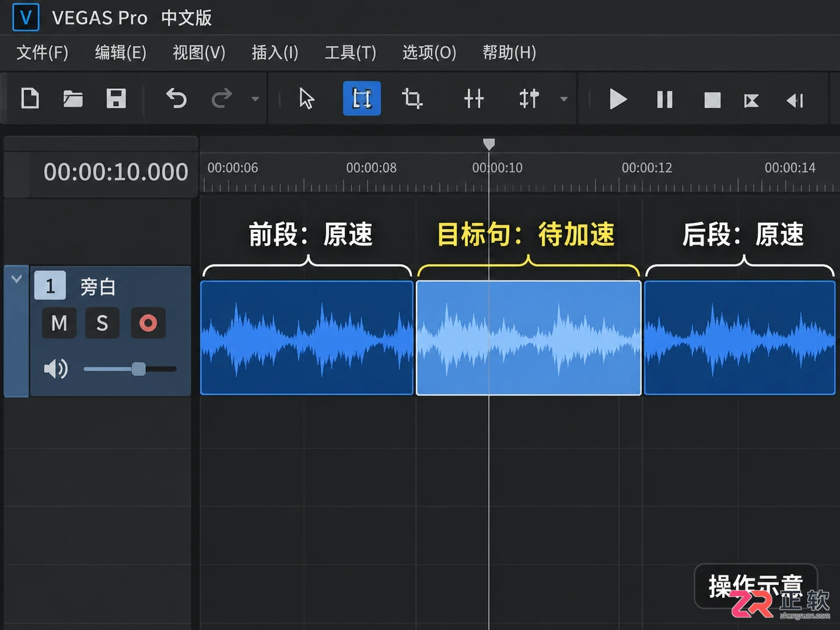
Task: Select the last audio clip under 后段
Action: point(740,338)
